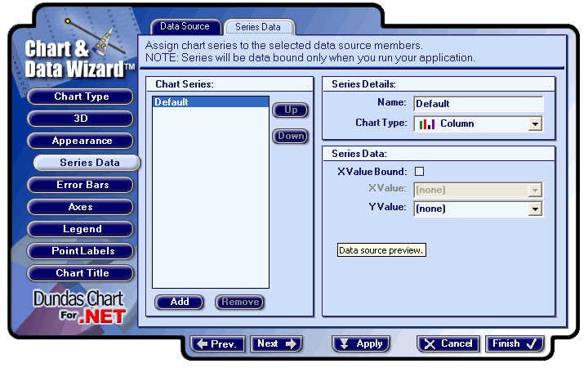Select the Default series in list
The image size is (588, 368).
(x=211, y=102)
